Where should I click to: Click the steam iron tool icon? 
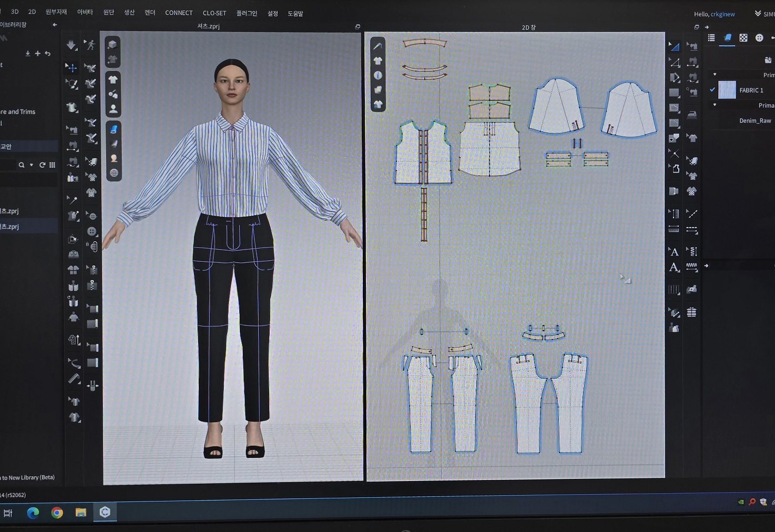(x=692, y=115)
